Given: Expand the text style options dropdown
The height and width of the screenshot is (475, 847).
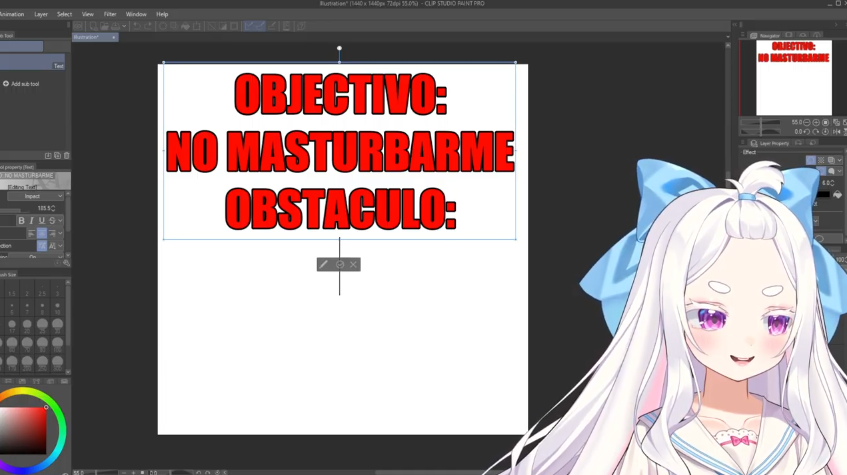Looking at the screenshot, I should coord(60,220).
